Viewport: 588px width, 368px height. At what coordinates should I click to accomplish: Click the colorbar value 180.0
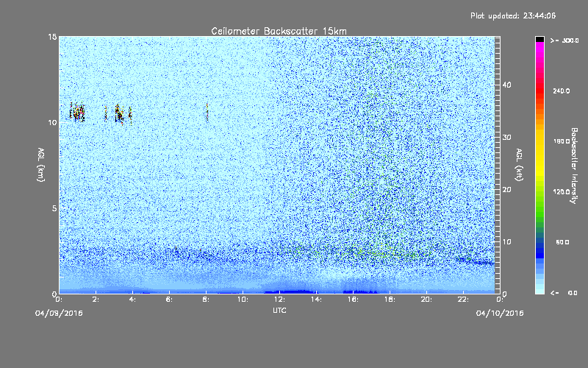click(561, 141)
